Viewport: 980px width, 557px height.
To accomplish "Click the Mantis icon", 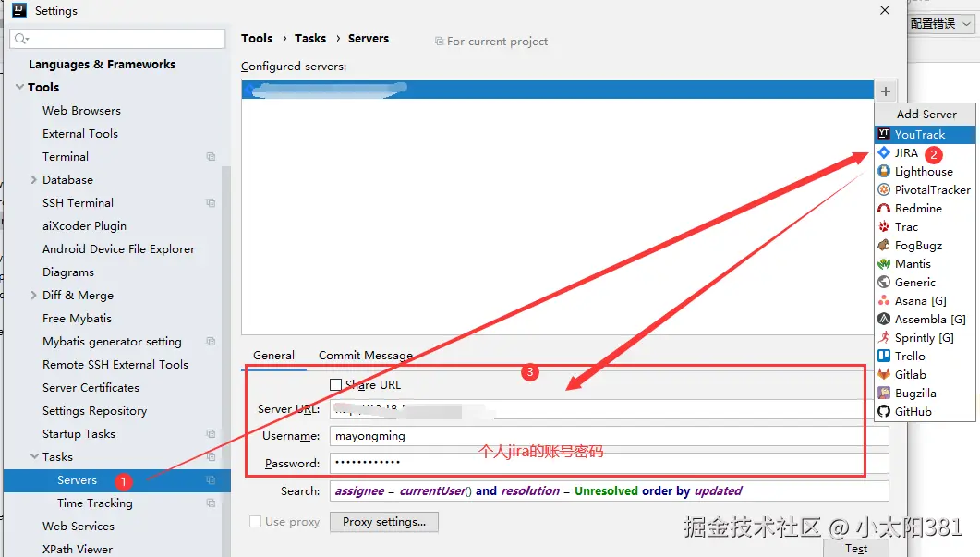I will tap(884, 263).
